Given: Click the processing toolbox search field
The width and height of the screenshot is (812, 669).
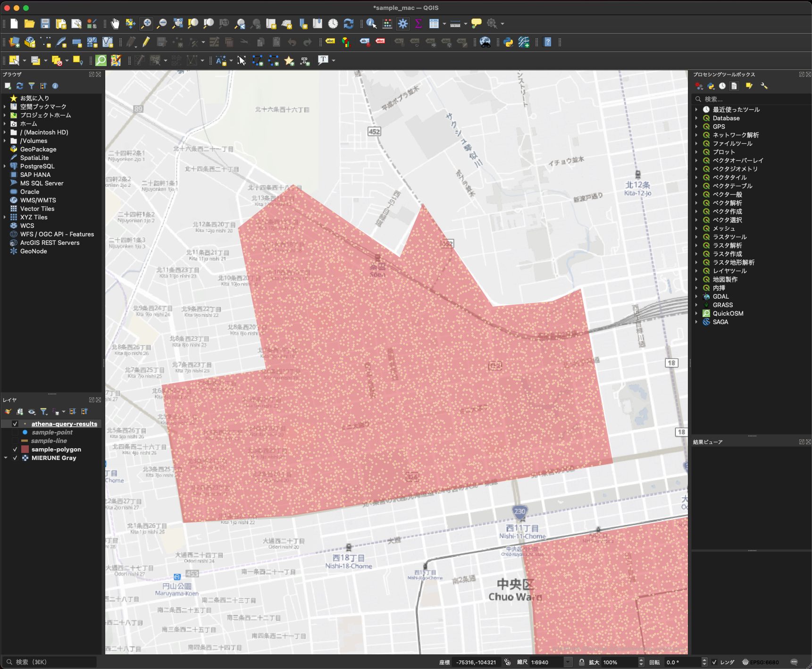Looking at the screenshot, I should tap(750, 99).
